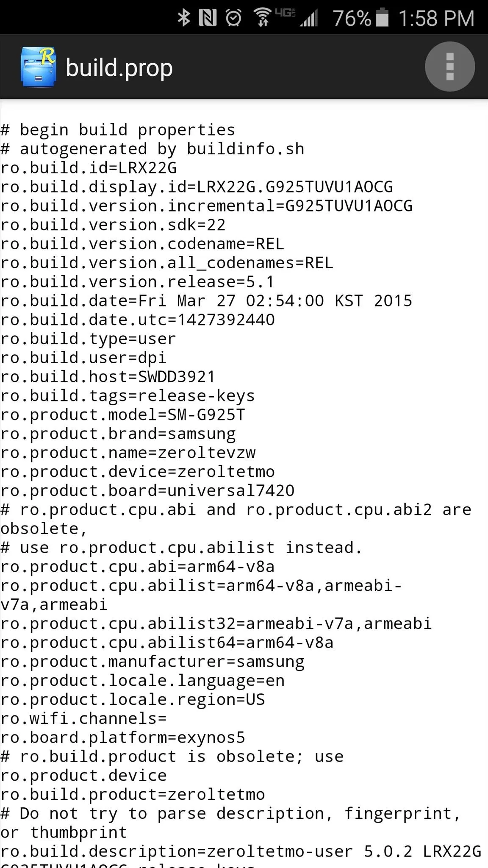Tap the Root Explorer app icon
The height and width of the screenshot is (868, 488).
tap(39, 67)
